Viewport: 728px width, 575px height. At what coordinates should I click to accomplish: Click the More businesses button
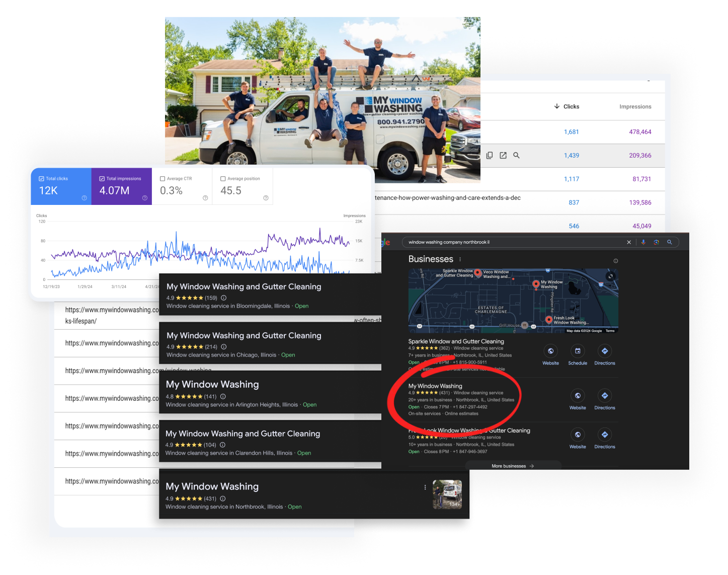[x=513, y=466]
